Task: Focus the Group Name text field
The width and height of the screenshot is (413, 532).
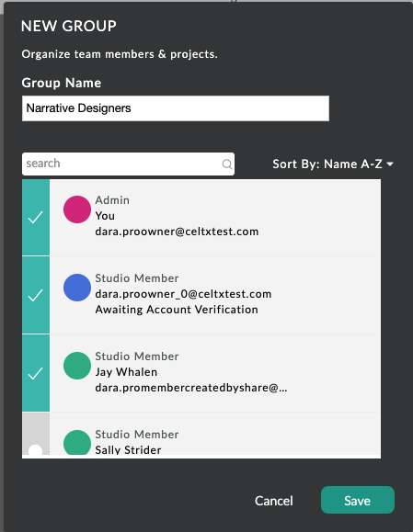Action: point(176,108)
